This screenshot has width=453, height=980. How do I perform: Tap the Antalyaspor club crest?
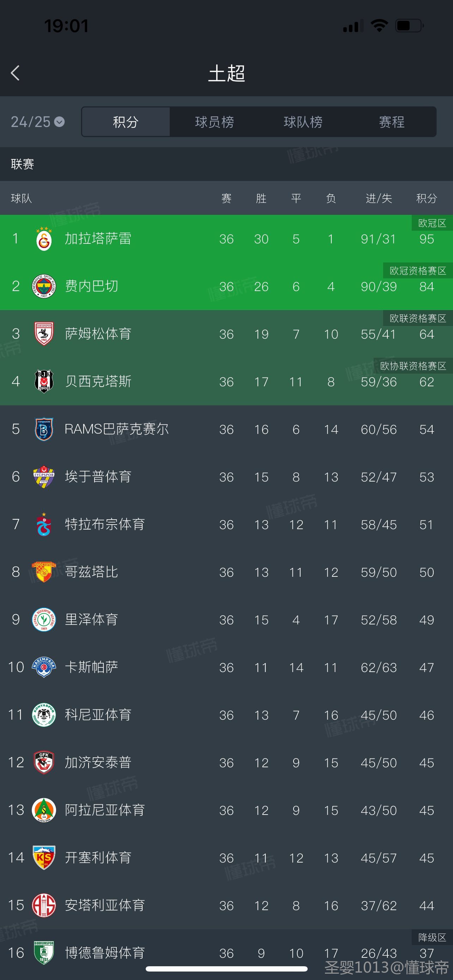click(x=44, y=906)
